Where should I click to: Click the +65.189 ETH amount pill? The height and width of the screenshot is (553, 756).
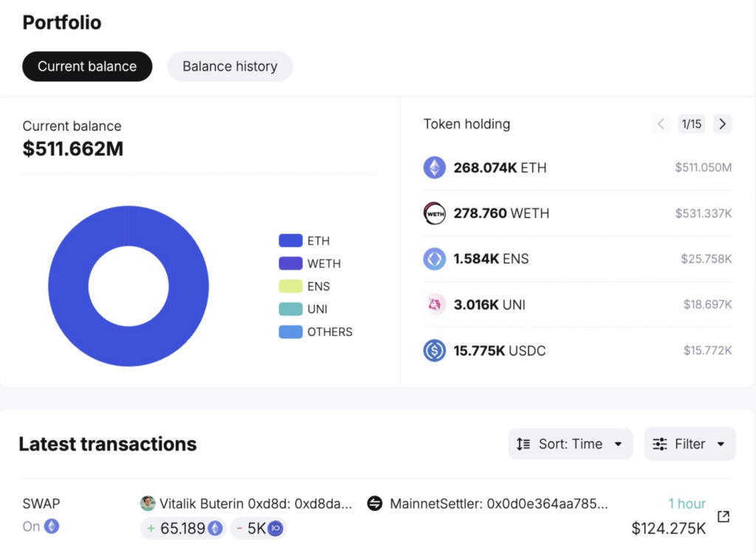(x=184, y=529)
